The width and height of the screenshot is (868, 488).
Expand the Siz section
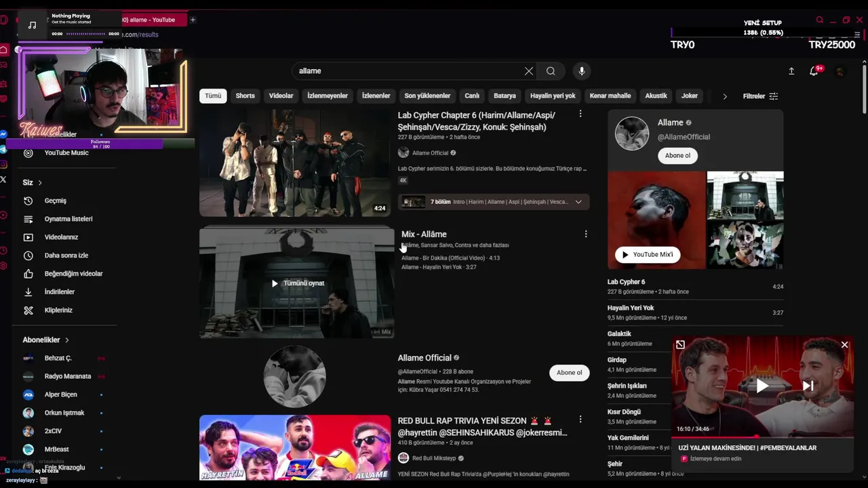coord(33,182)
